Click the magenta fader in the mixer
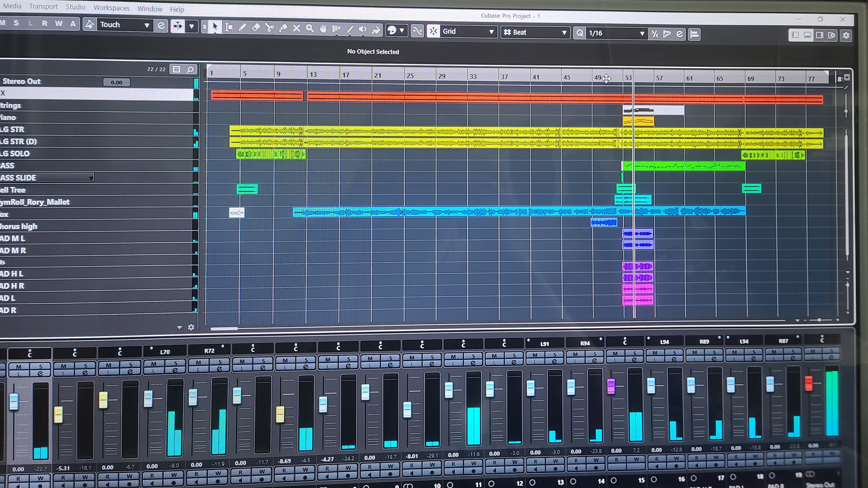Viewport: 868px width, 488px height. (x=611, y=386)
